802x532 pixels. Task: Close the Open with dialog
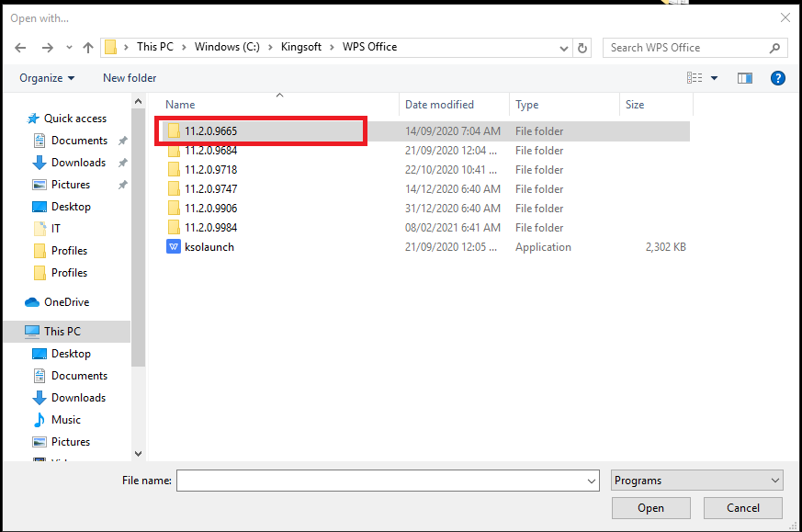pos(785,17)
